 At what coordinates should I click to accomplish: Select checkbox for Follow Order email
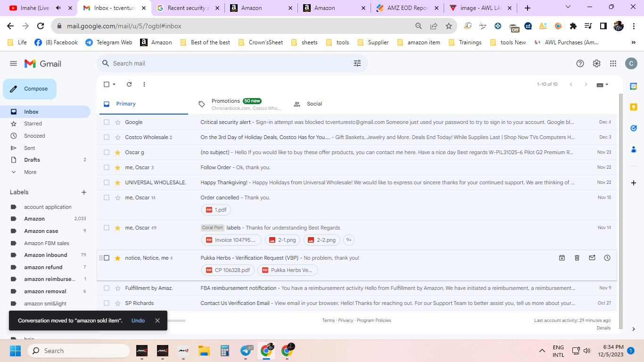coord(107,167)
